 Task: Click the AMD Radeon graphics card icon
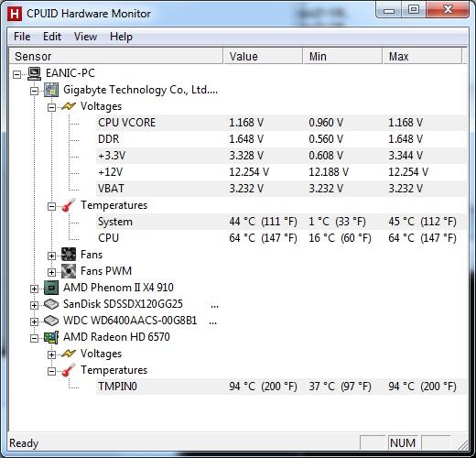[x=51, y=337]
